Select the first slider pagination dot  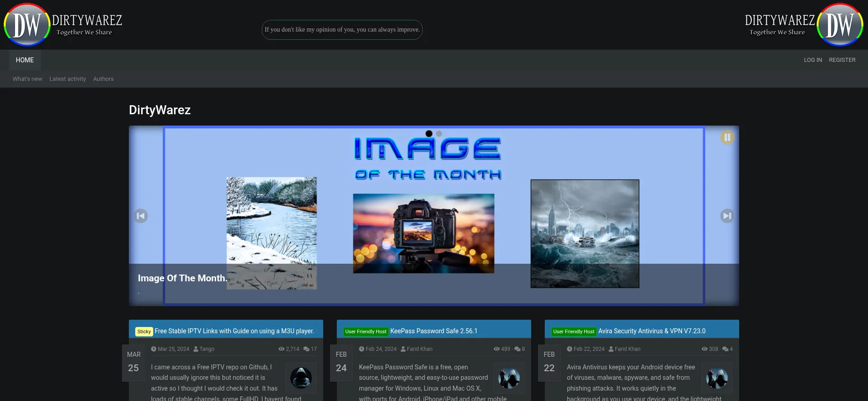point(429,134)
